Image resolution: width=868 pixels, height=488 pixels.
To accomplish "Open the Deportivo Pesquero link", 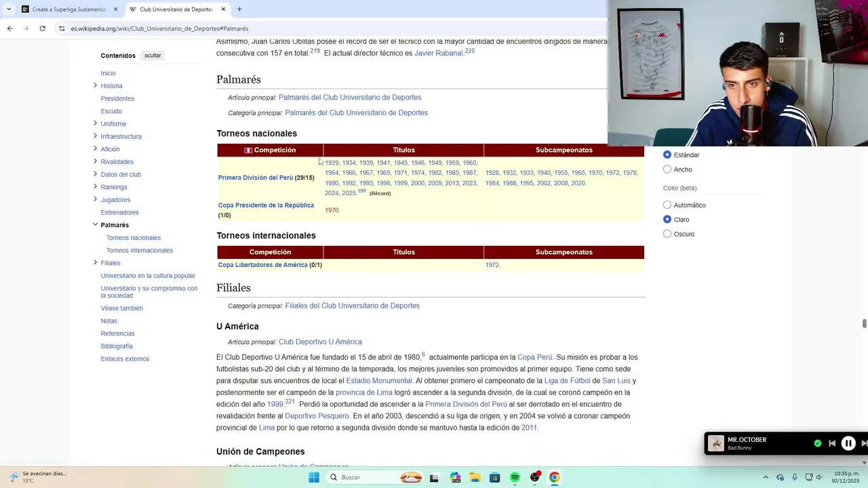I will [x=317, y=416].
